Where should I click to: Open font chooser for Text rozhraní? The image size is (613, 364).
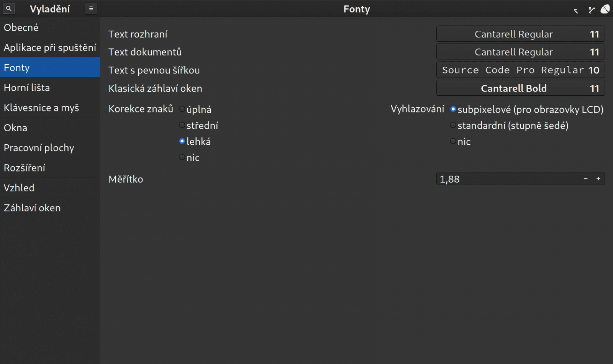520,34
